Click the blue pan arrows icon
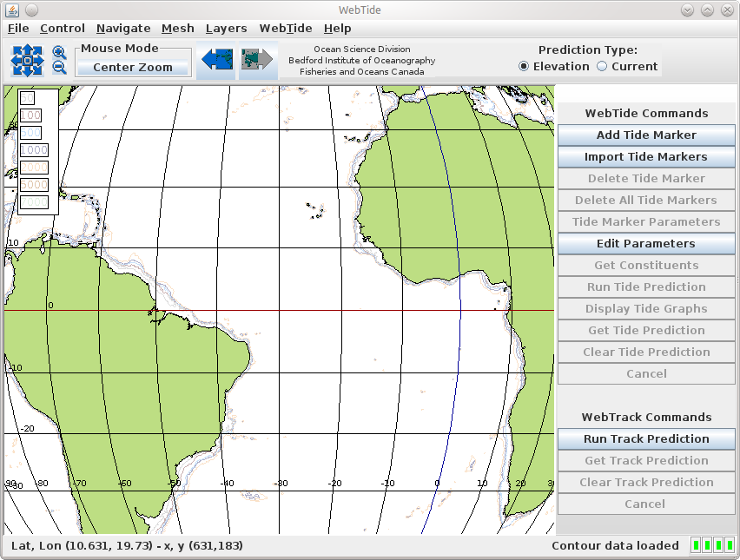740x560 pixels. pos(27,61)
